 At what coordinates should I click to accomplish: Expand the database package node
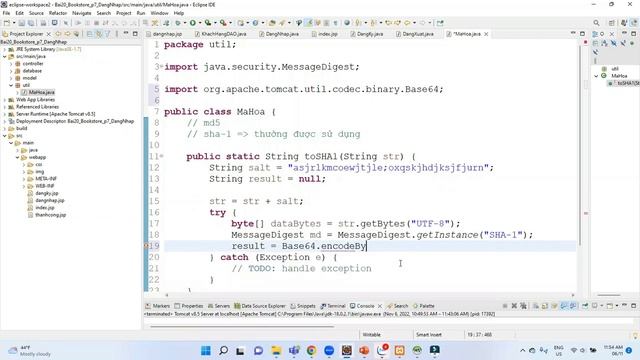11,71
